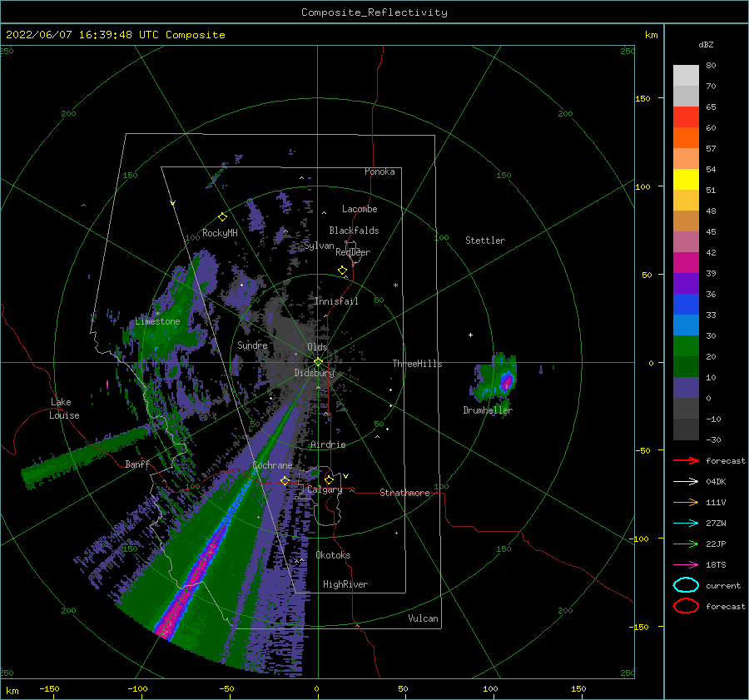Click the yellow radar-site diamond at map center
The image size is (749, 700).
318,362
